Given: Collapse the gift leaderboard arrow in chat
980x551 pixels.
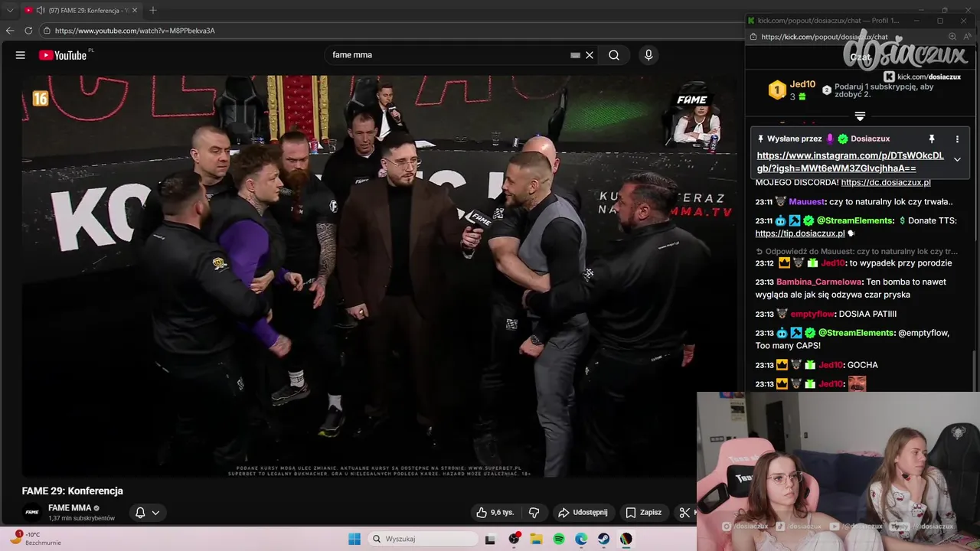Looking at the screenshot, I should 860,116.
